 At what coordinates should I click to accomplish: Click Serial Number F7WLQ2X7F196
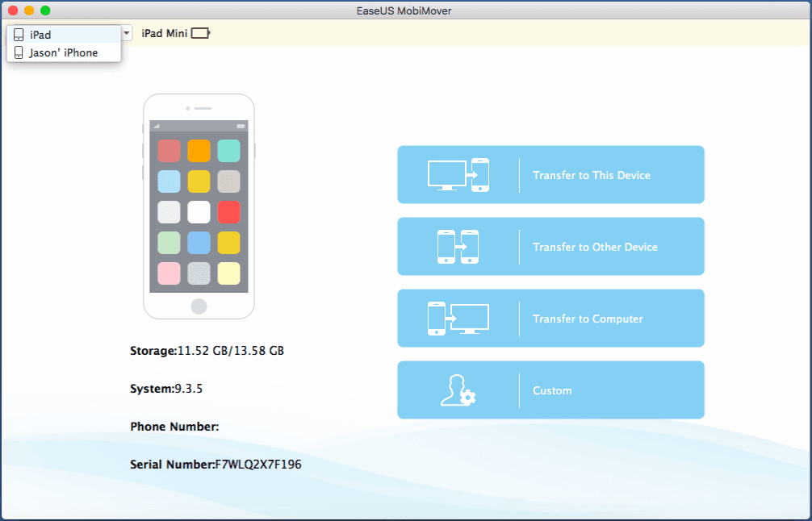[x=216, y=464]
